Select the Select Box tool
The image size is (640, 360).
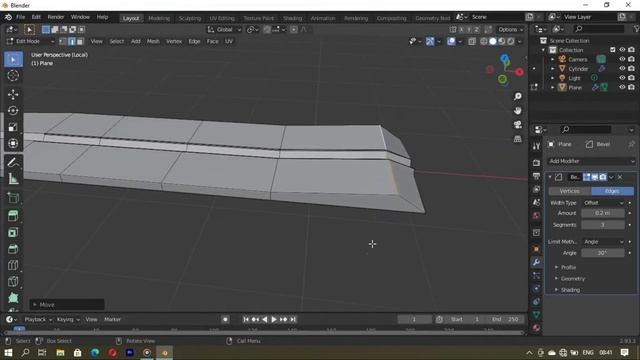coord(13,60)
